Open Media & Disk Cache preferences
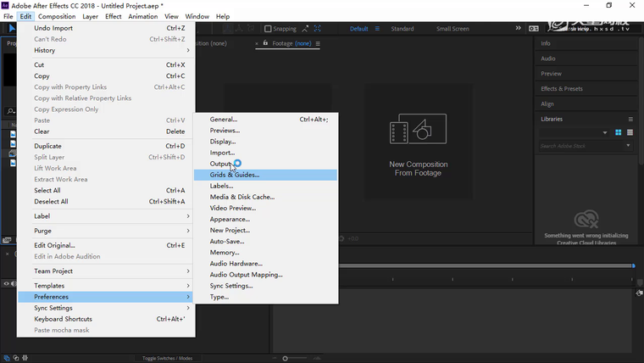Image resolution: width=644 pixels, height=363 pixels. click(242, 197)
